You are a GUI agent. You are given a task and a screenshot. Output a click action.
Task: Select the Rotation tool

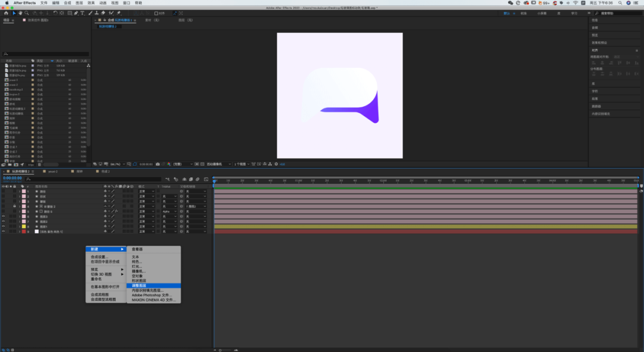coord(55,13)
